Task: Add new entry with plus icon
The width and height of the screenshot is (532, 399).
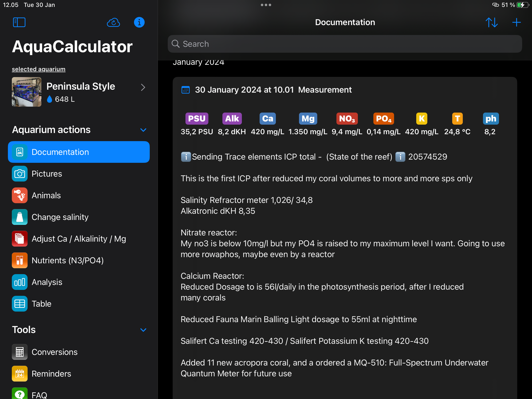Action: tap(516, 22)
